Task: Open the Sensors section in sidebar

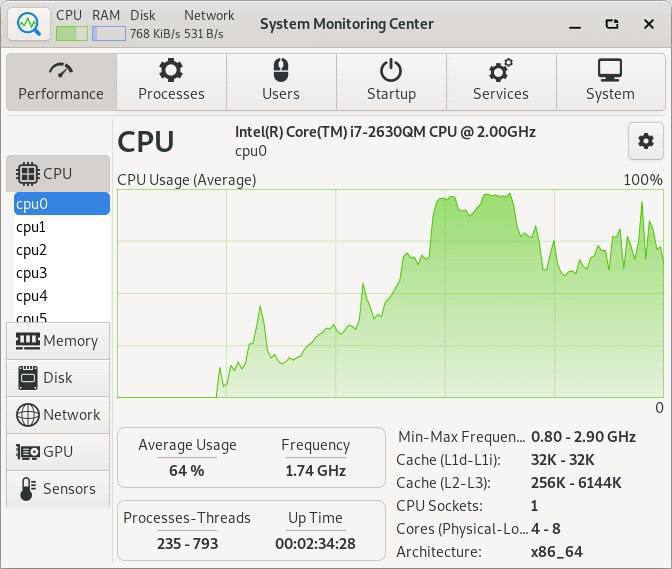Action: pos(58,489)
